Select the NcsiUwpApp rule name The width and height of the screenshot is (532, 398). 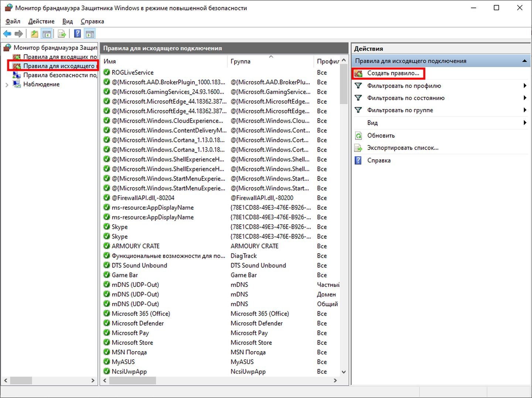pyautogui.click(x=129, y=371)
